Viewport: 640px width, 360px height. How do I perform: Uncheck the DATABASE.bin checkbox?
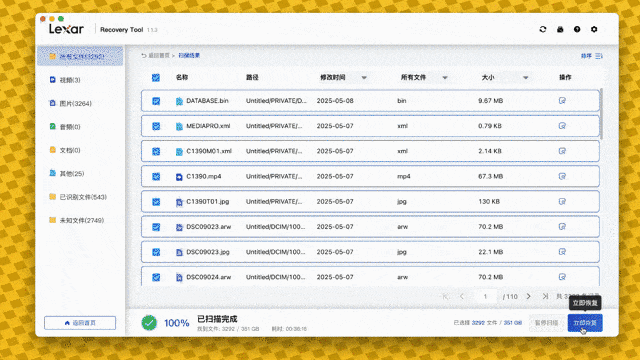tap(156, 101)
